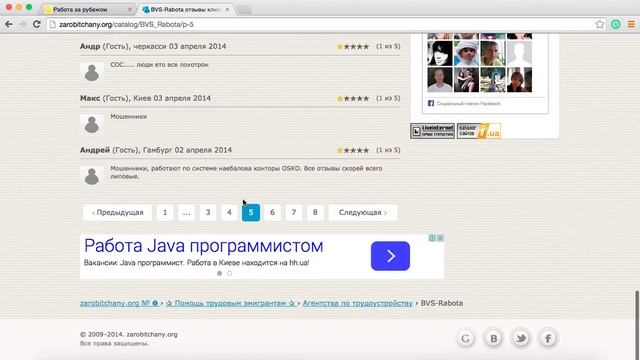Select first ad carousel dot
Image resolution: width=640 pixels, height=360 pixels.
(x=220, y=273)
